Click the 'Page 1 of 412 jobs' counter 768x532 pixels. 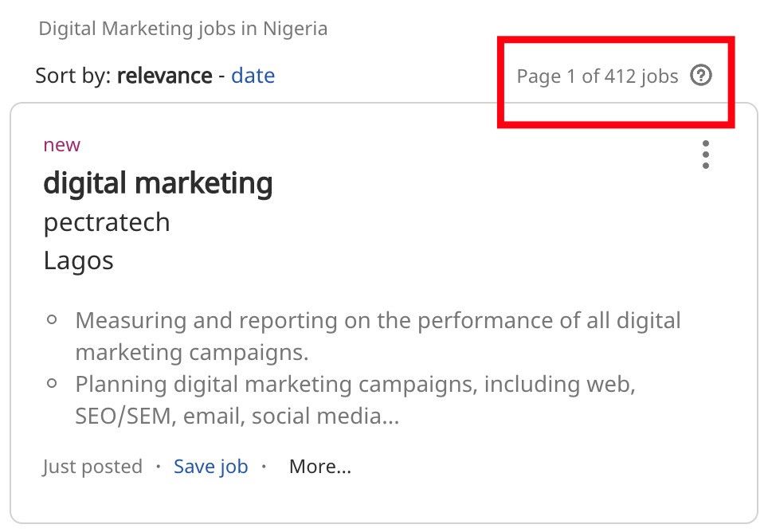click(597, 76)
